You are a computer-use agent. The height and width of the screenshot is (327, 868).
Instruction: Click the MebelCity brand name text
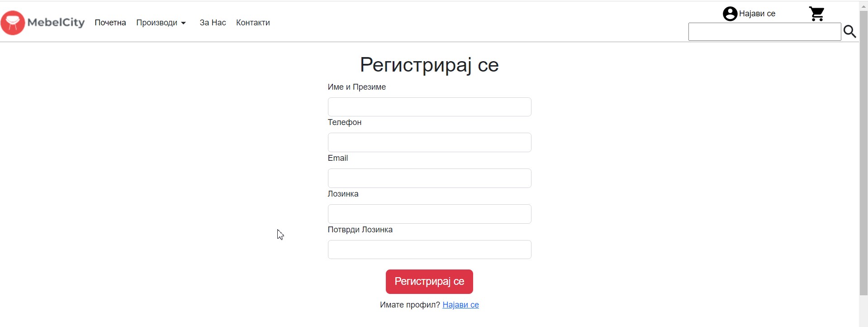pos(56,22)
